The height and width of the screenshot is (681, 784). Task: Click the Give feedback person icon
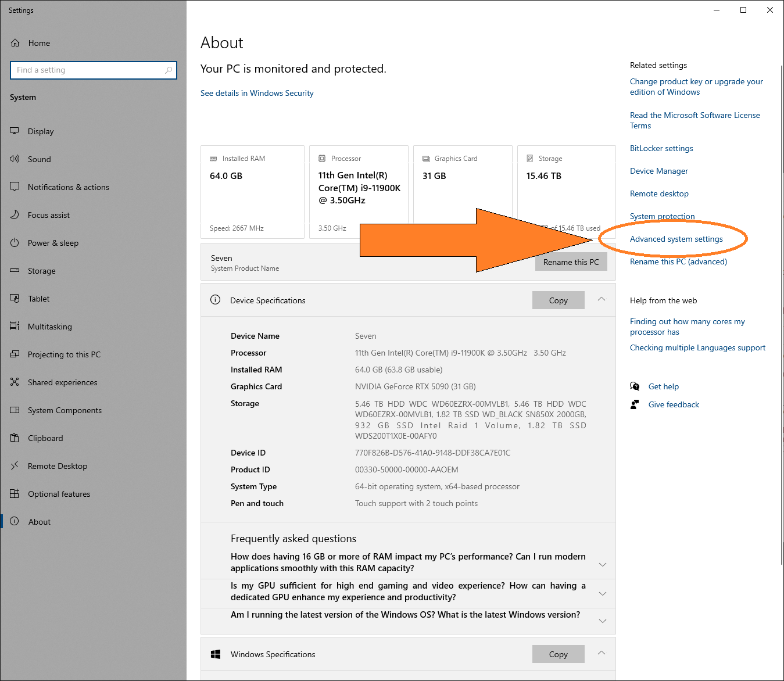tap(635, 404)
